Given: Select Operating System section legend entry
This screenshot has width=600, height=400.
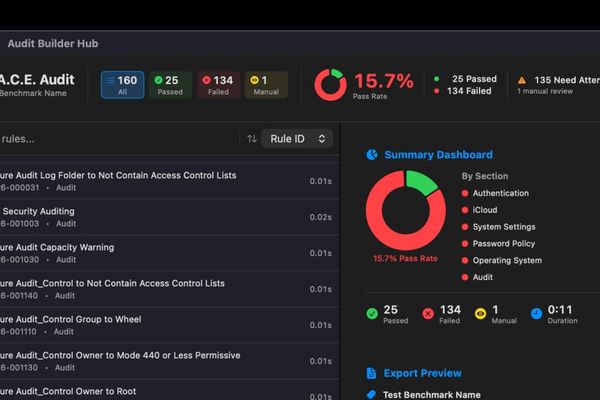Looking at the screenshot, I should click(502, 261).
